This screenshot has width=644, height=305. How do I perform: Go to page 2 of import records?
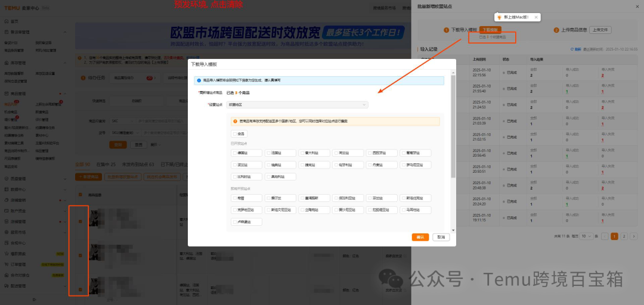coord(624,236)
